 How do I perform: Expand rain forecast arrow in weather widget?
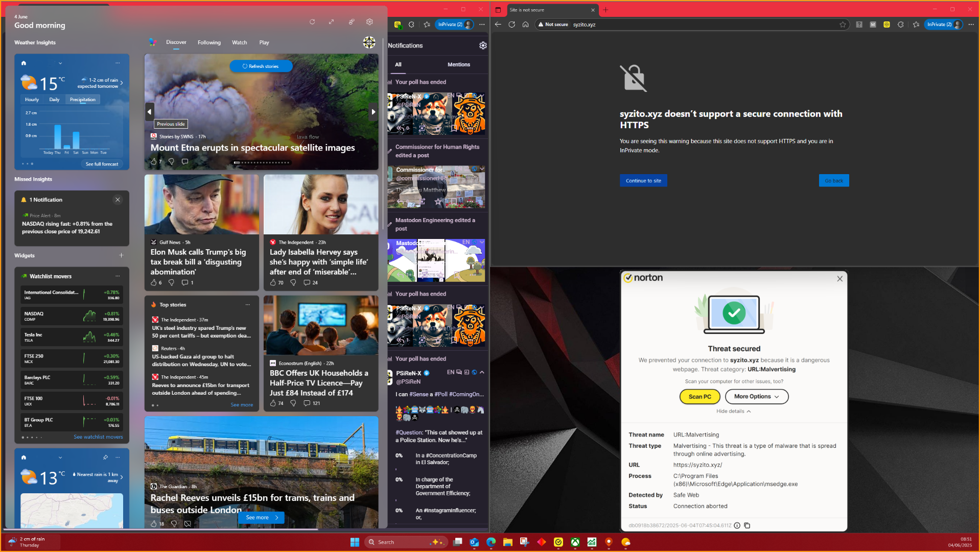pyautogui.click(x=122, y=83)
